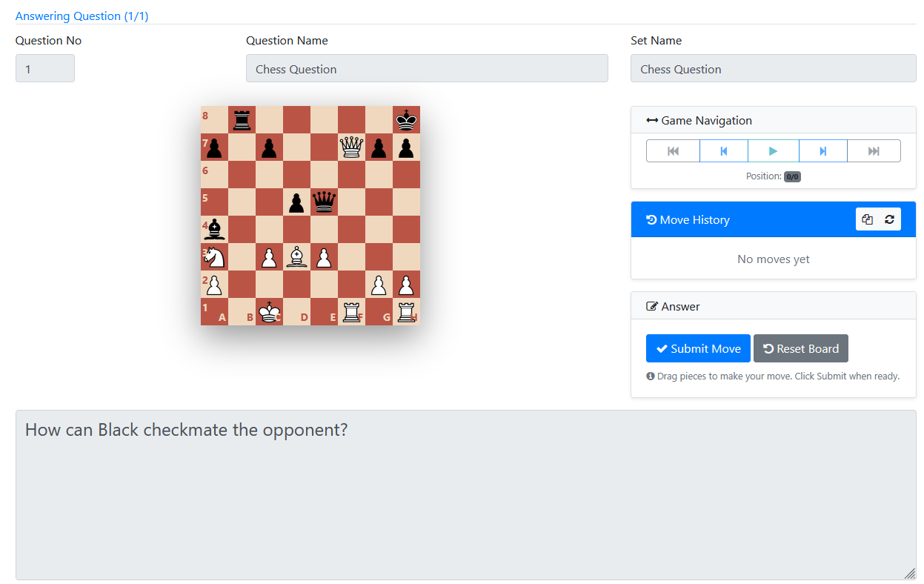Select the white queen on f7
The height and width of the screenshot is (584, 924).
coord(351,147)
